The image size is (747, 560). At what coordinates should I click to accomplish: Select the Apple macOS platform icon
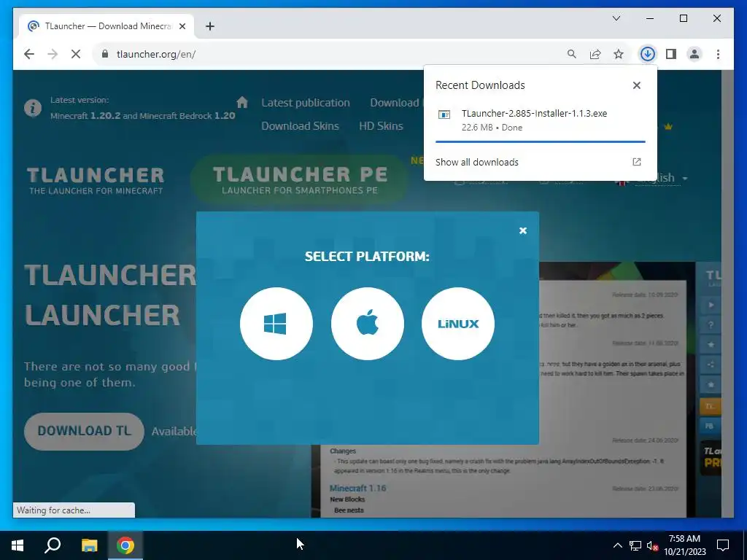[x=368, y=324]
